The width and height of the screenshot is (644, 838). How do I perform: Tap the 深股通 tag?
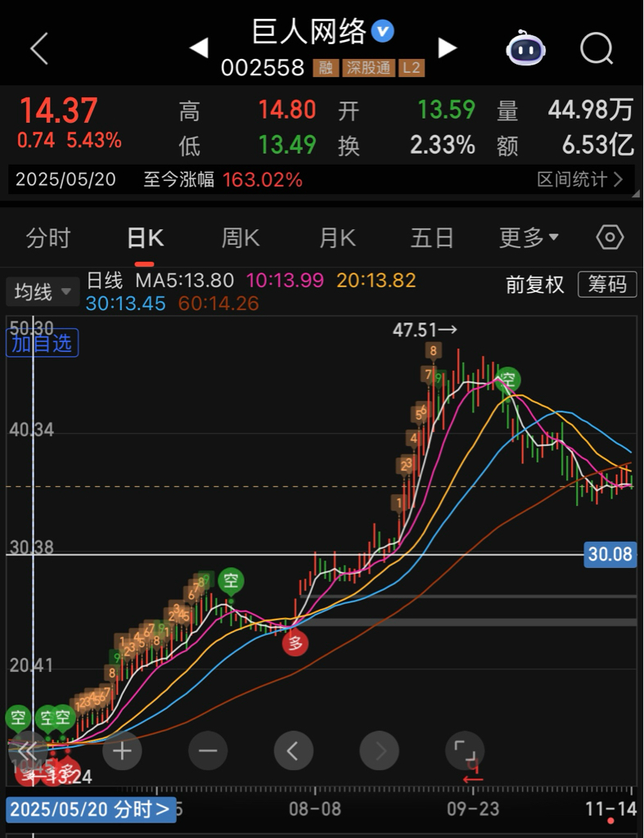[x=368, y=68]
